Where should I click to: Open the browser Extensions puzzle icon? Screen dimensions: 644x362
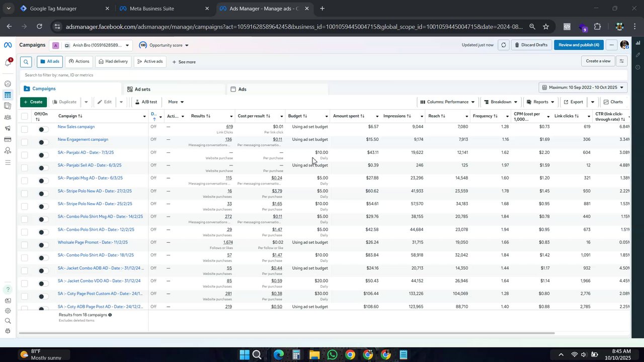tap(598, 27)
